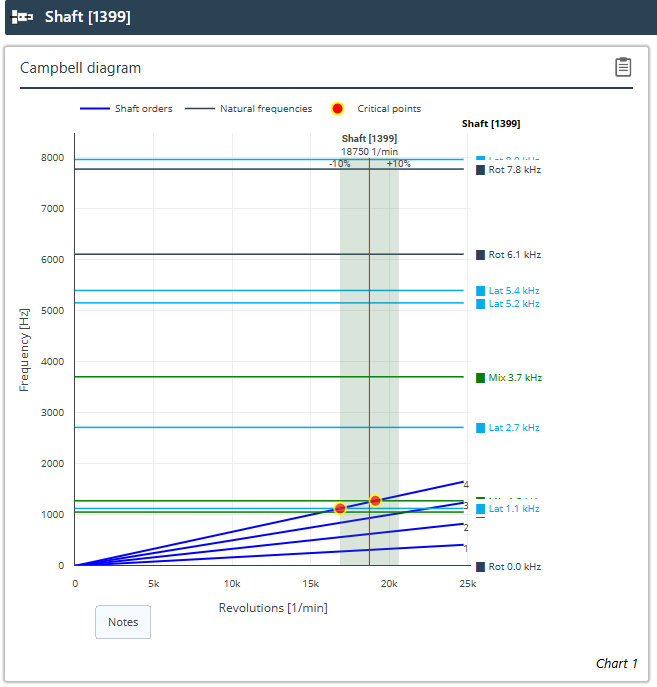Click the critical point near 17k revolutions
This screenshot has width=657, height=687.
click(340, 508)
